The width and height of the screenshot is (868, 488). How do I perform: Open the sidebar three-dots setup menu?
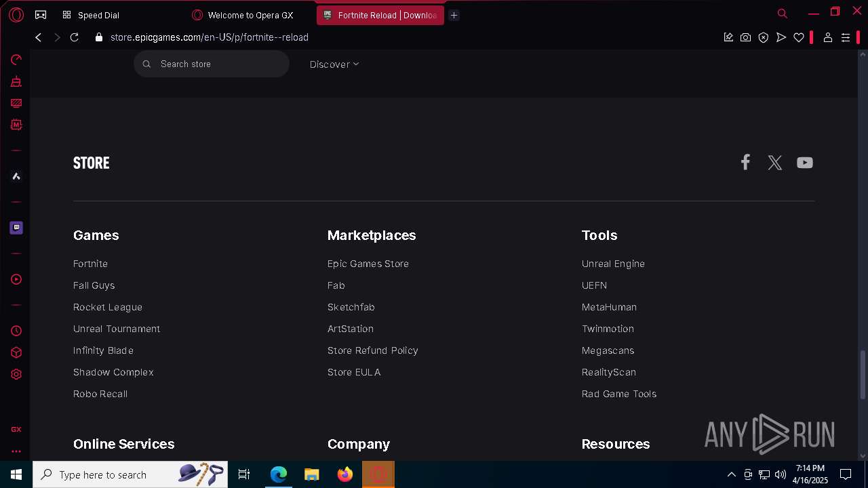[x=16, y=451]
